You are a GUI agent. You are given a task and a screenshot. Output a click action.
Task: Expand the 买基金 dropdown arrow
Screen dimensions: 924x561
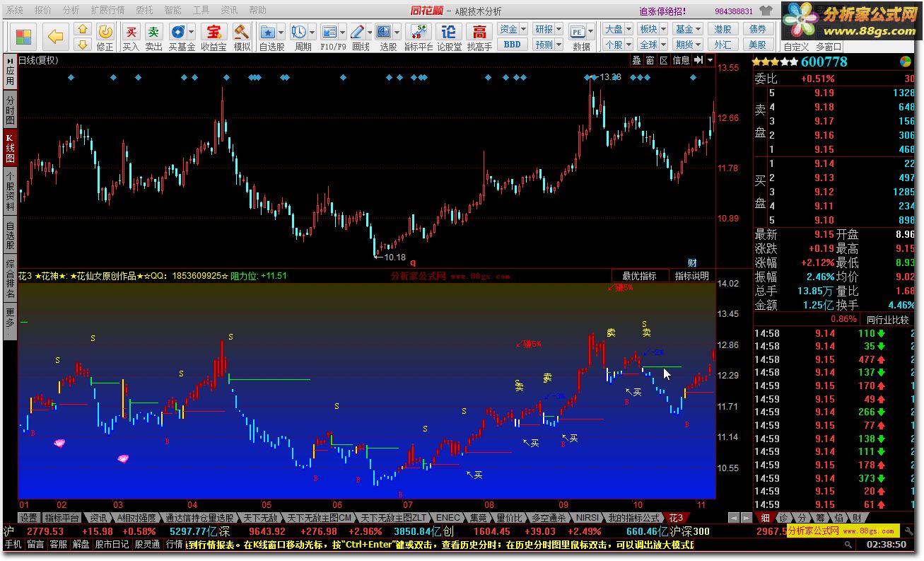(x=192, y=32)
